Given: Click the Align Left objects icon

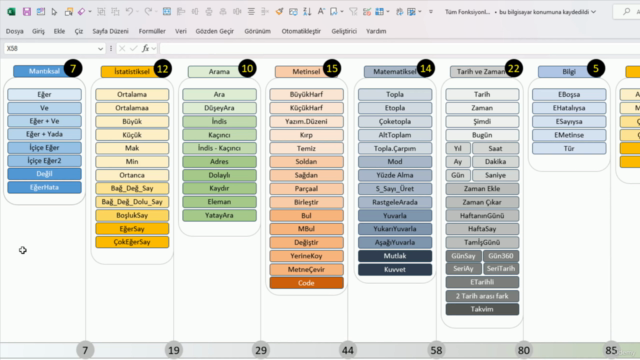Looking at the screenshot, I should (x=181, y=12).
